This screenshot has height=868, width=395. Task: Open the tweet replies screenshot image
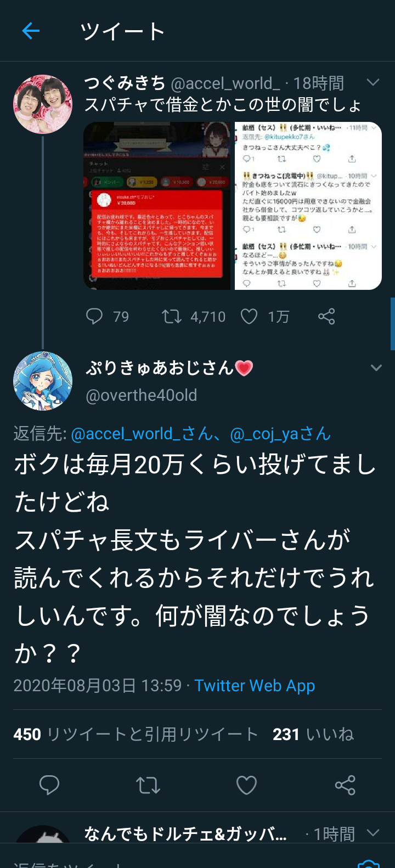308,206
